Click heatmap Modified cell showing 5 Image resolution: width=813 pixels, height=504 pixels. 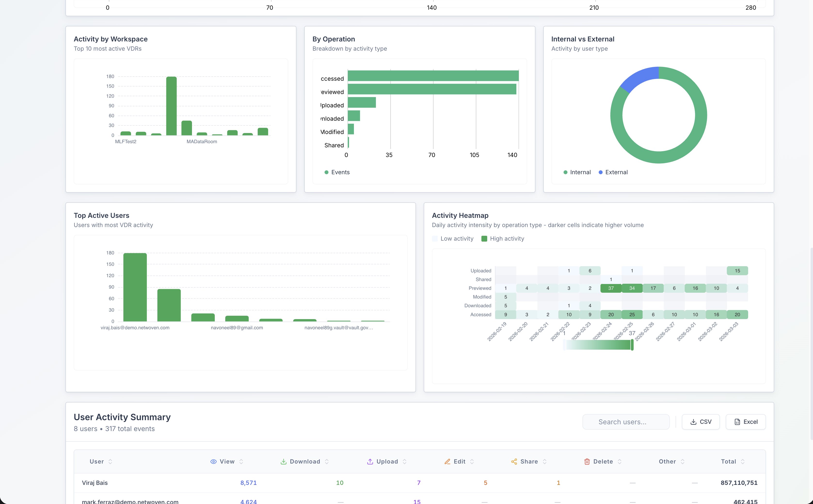[x=506, y=297]
